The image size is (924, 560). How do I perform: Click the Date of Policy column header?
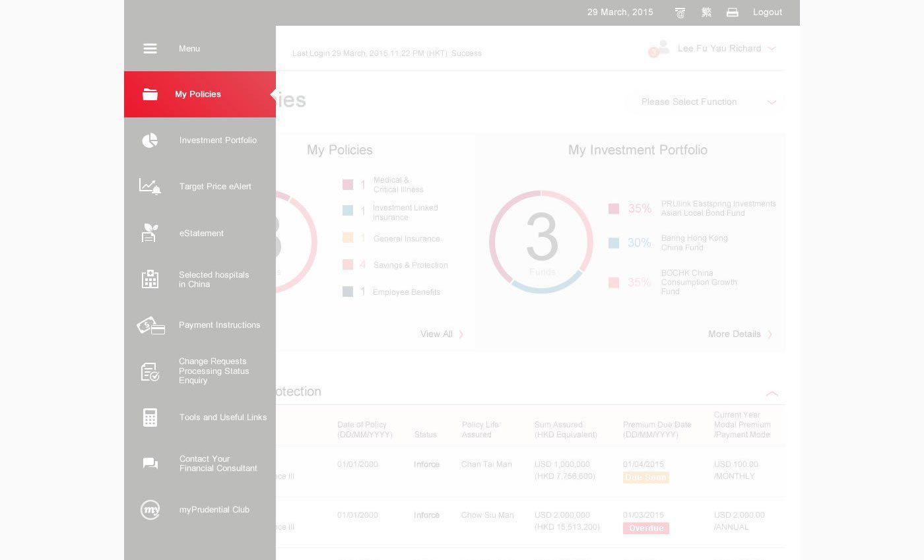click(x=365, y=430)
